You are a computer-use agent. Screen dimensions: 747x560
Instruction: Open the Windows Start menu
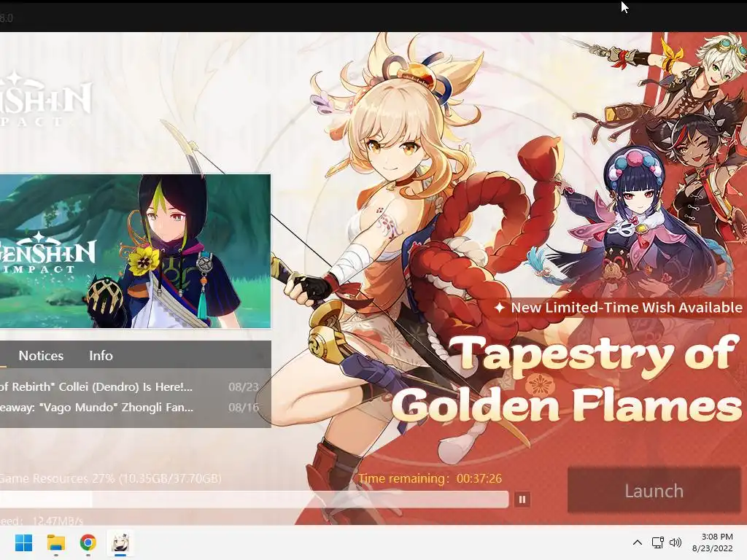coord(23,542)
